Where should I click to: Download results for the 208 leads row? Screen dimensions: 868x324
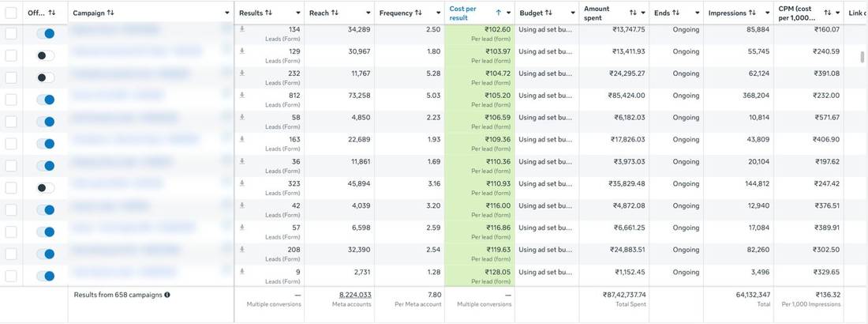click(x=242, y=250)
